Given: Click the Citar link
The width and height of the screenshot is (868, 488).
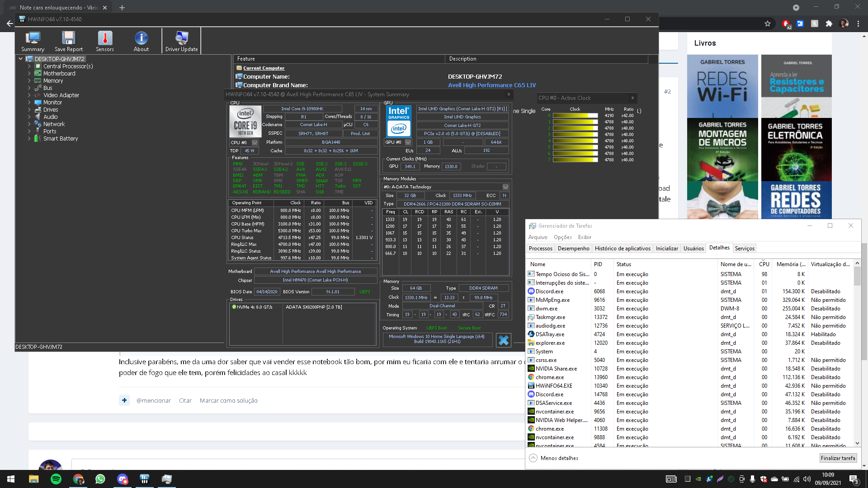Looking at the screenshot, I should 185,400.
